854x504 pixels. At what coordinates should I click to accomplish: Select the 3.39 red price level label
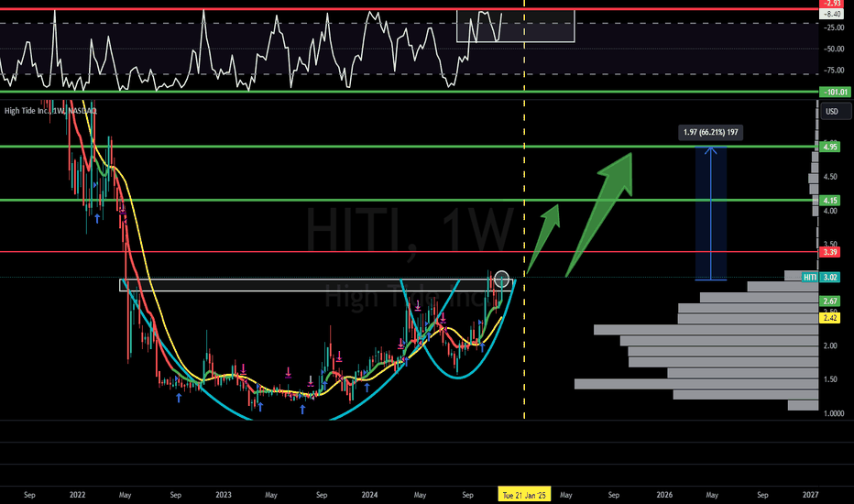click(830, 252)
